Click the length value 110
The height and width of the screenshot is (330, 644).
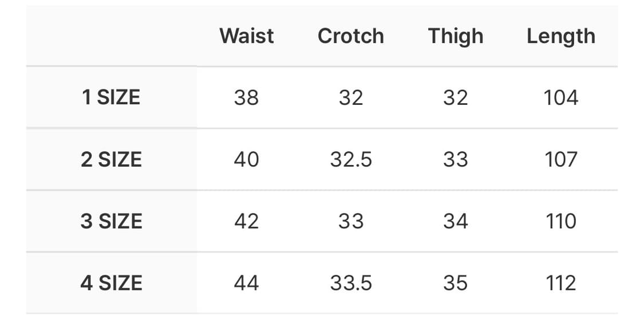[560, 221]
